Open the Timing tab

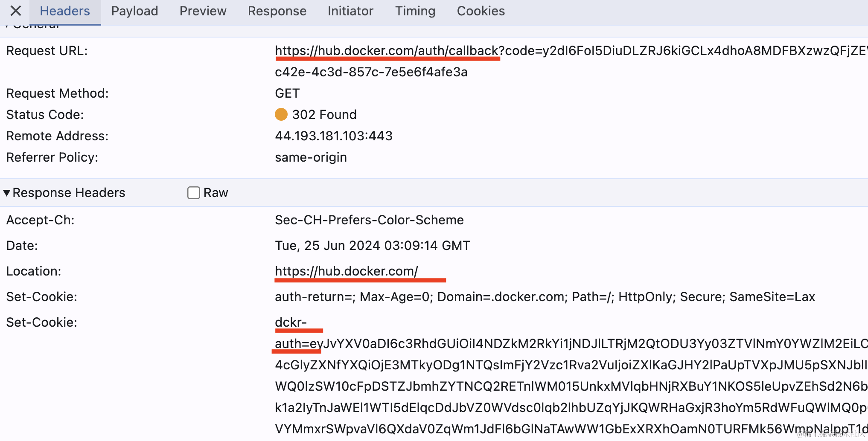(415, 11)
